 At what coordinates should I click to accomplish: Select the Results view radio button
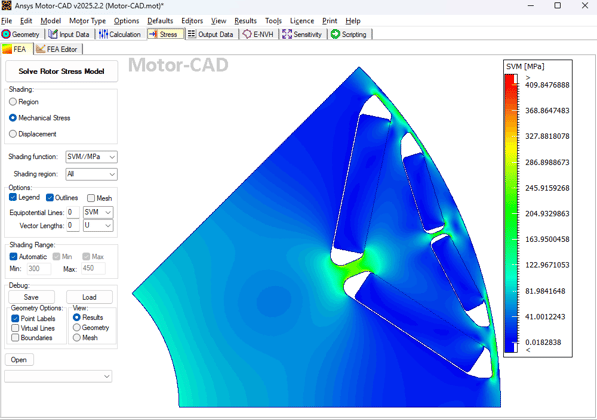click(x=77, y=317)
